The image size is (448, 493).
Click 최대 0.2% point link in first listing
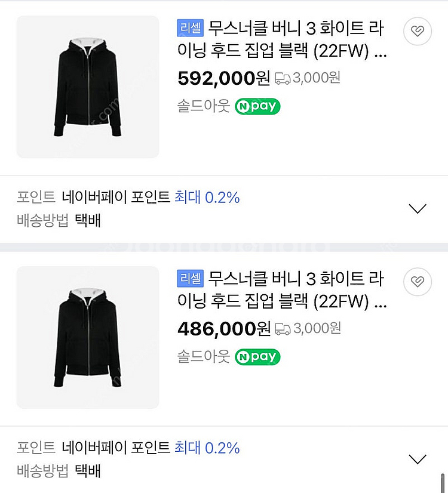pyautogui.click(x=207, y=198)
